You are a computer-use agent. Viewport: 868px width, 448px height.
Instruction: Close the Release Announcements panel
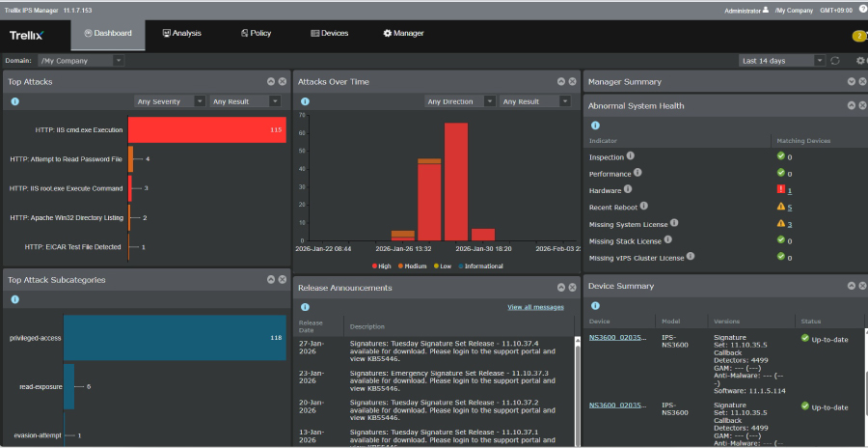[572, 287]
